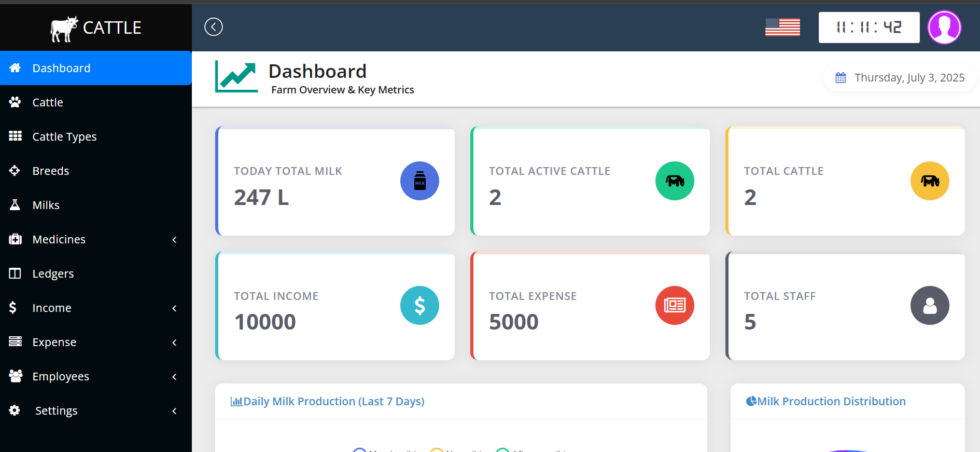Click the teal dollar income icon
Image resolution: width=980 pixels, height=452 pixels.
pos(419,306)
